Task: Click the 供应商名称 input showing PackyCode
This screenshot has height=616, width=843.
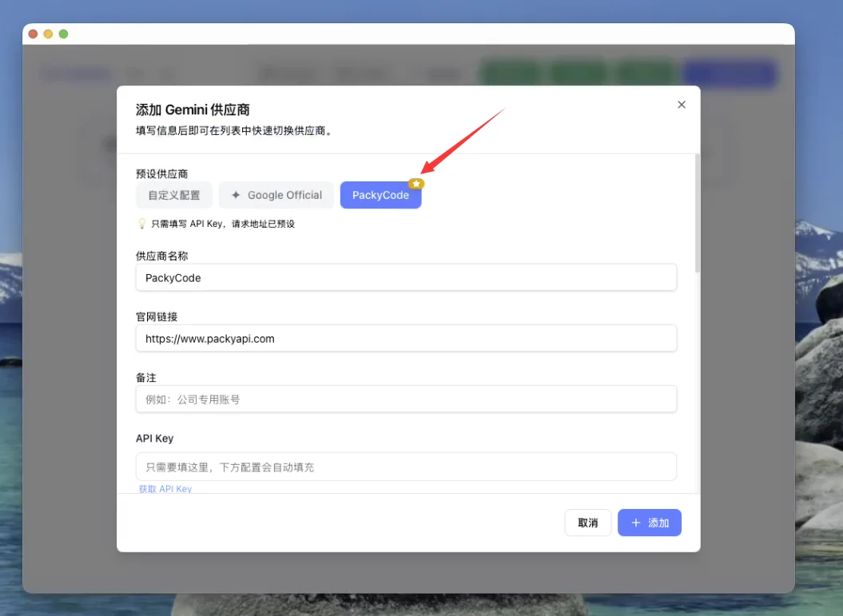Action: coord(406,277)
